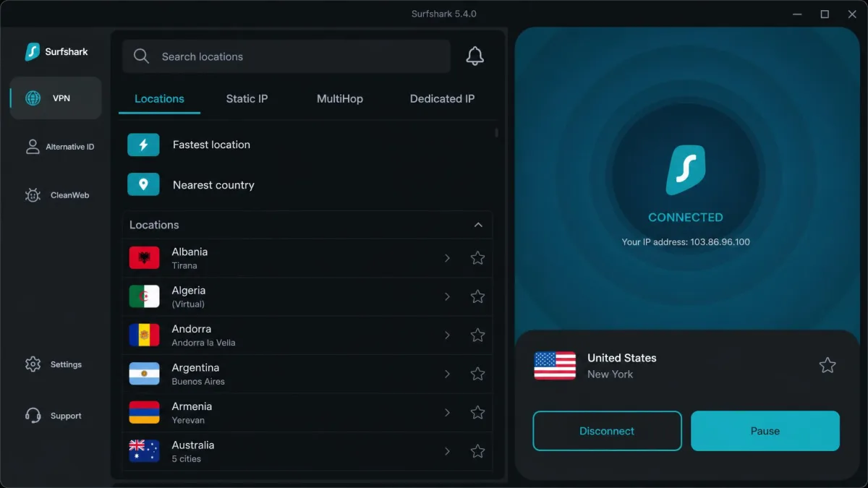This screenshot has width=868, height=488.
Task: Click the Search locations field
Action: point(286,56)
